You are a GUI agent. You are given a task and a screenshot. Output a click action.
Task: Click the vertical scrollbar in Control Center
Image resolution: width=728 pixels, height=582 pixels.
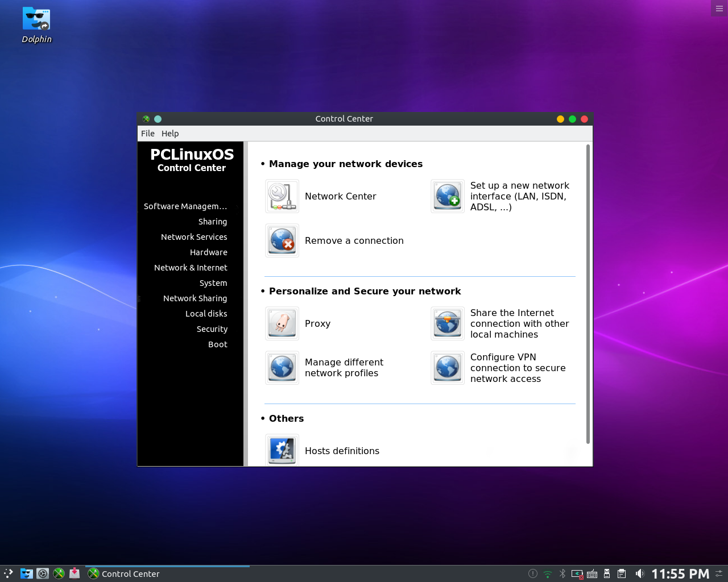[588, 294]
